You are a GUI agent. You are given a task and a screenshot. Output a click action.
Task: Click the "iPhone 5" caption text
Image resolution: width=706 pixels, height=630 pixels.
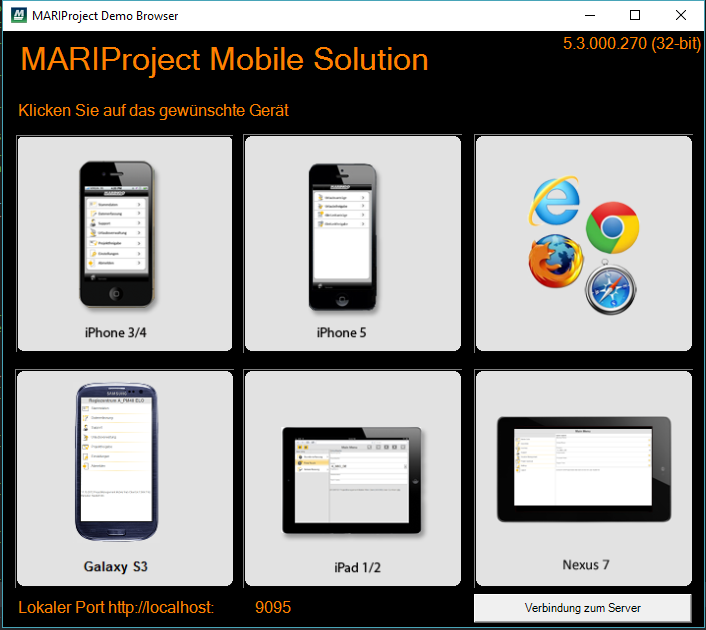coord(342,333)
